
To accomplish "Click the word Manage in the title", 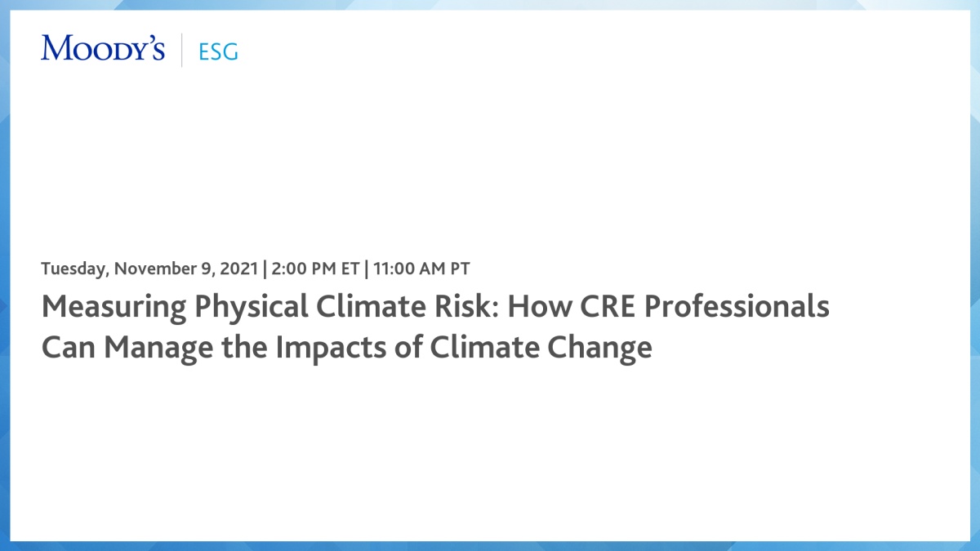I will pos(153,347).
